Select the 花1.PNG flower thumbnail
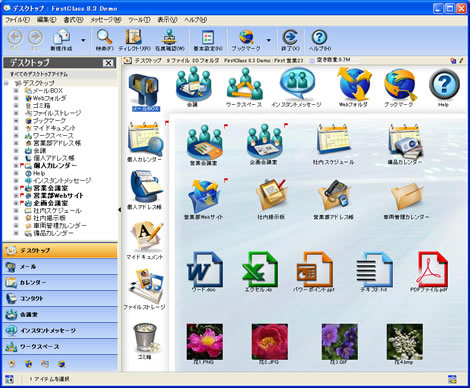The image size is (470, 388). pyautogui.click(x=205, y=342)
